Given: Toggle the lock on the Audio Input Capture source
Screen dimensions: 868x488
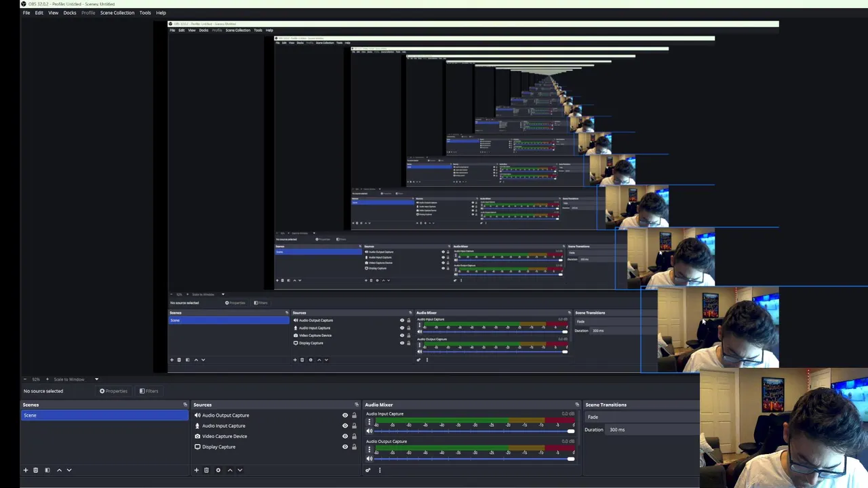Looking at the screenshot, I should tap(353, 426).
